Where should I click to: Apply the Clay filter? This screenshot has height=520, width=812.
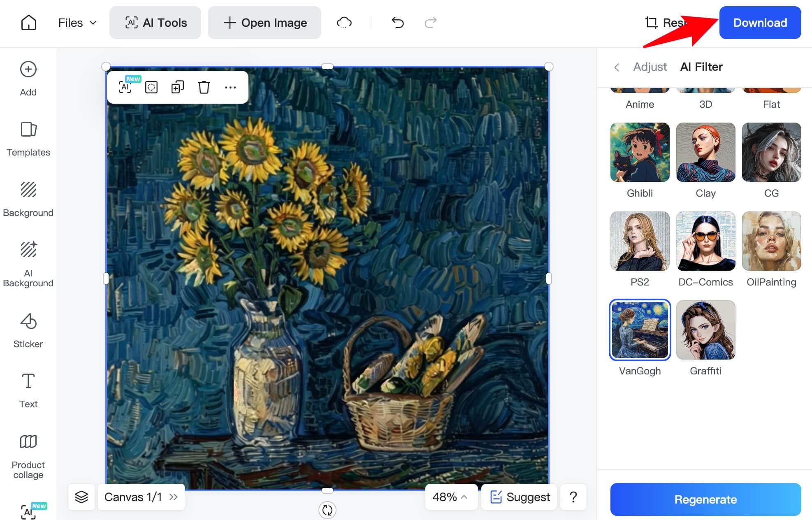(705, 152)
